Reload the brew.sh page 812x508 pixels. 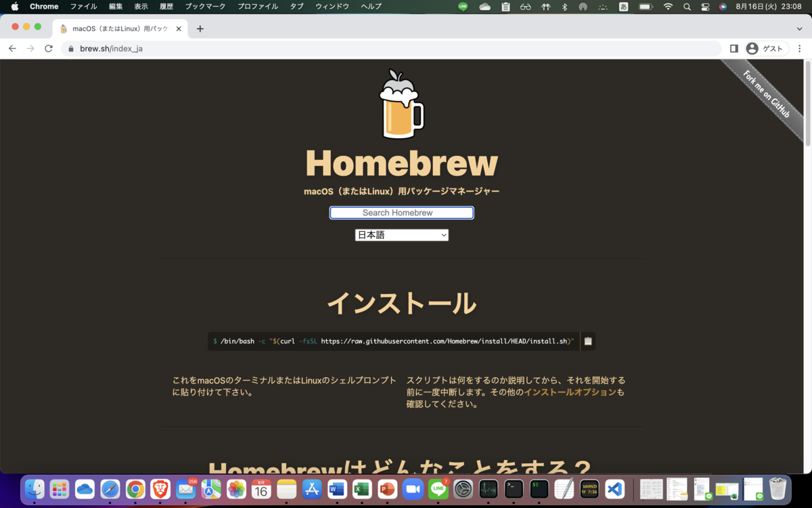(49, 48)
